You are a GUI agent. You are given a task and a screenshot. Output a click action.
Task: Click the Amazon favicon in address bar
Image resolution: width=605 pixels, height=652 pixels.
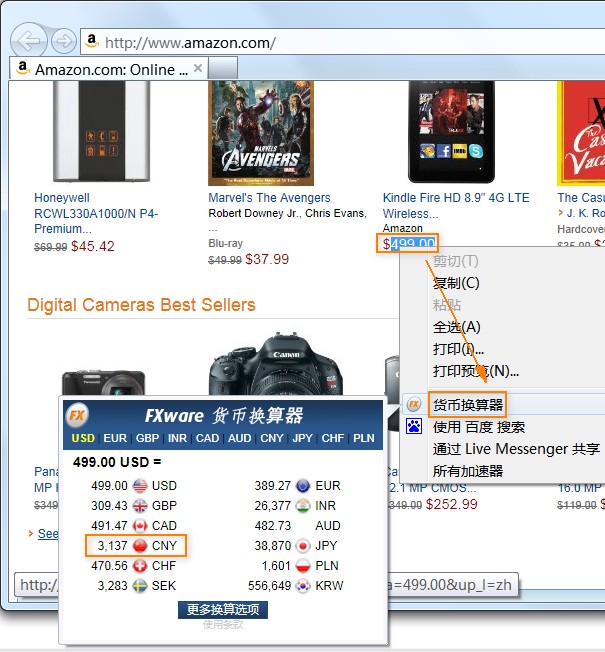(x=91, y=41)
